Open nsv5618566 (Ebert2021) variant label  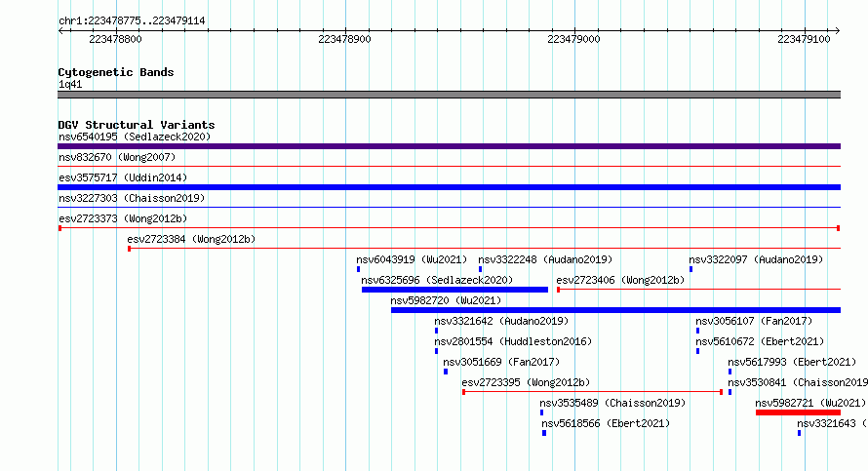606,423
